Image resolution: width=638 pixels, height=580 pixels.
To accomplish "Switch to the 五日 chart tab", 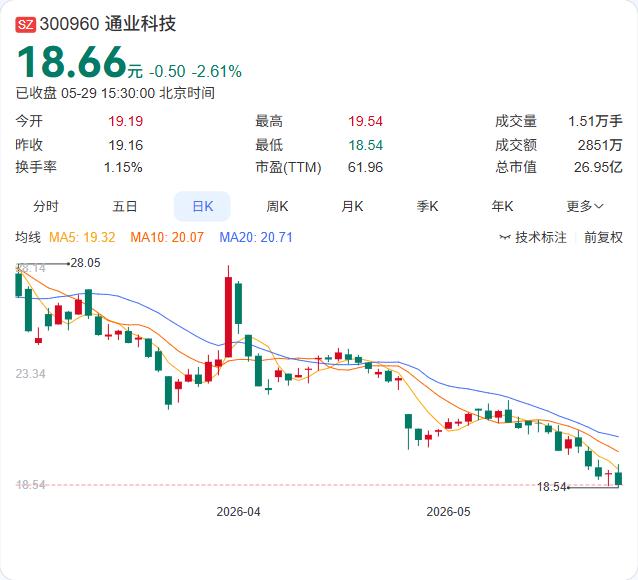I will point(125,206).
